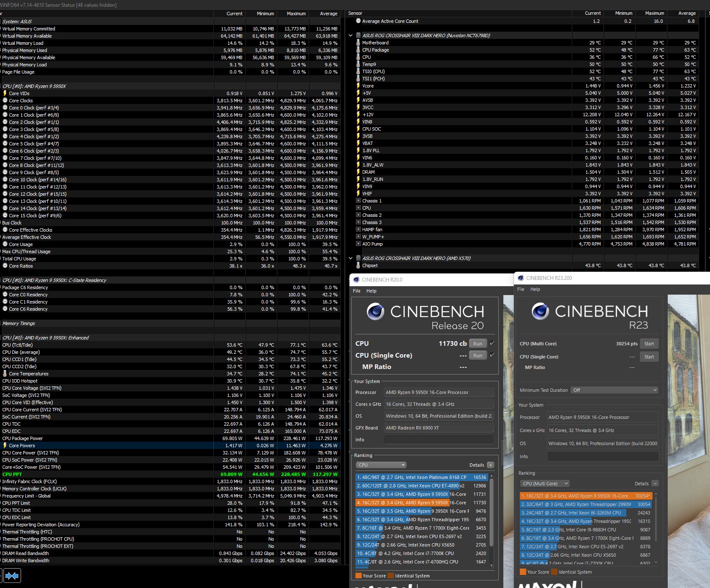The width and height of the screenshot is (710, 588).
Task: Click the Cinebench R20.0 title bar logo
Action: pos(356,279)
